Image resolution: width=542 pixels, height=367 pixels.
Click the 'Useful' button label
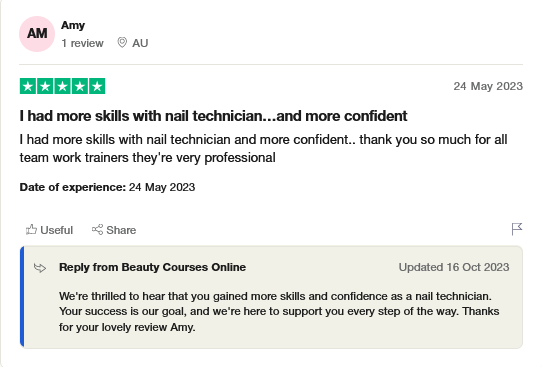tap(56, 230)
